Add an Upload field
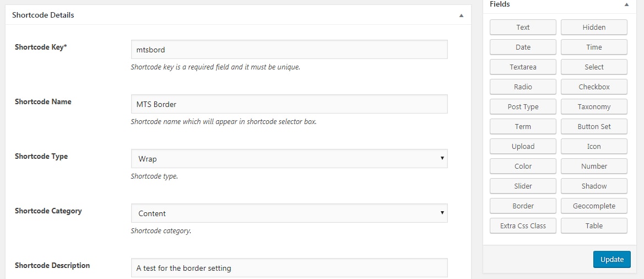Image resolution: width=644 pixels, height=279 pixels. [x=523, y=147]
